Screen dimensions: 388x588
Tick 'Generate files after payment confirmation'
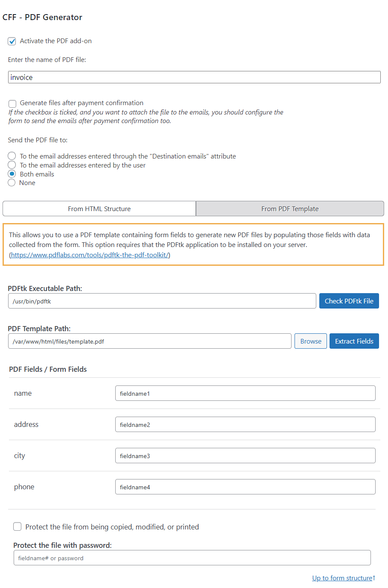point(12,103)
